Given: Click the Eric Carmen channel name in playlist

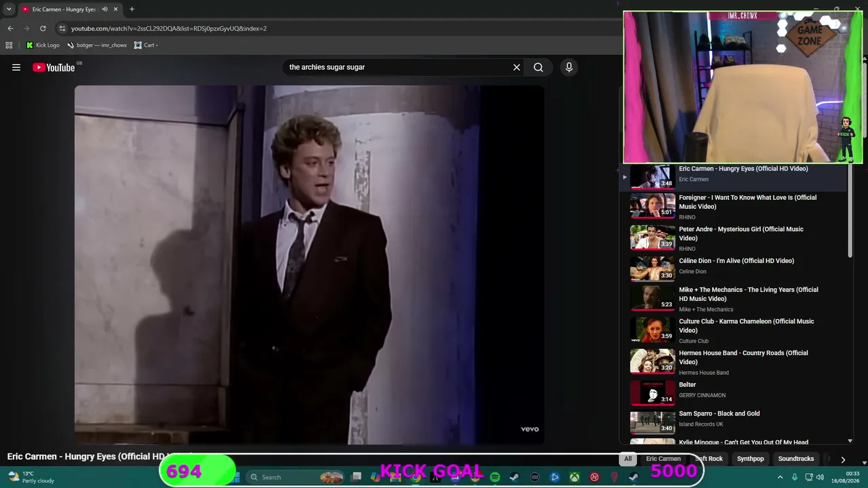Looking at the screenshot, I should [694, 180].
